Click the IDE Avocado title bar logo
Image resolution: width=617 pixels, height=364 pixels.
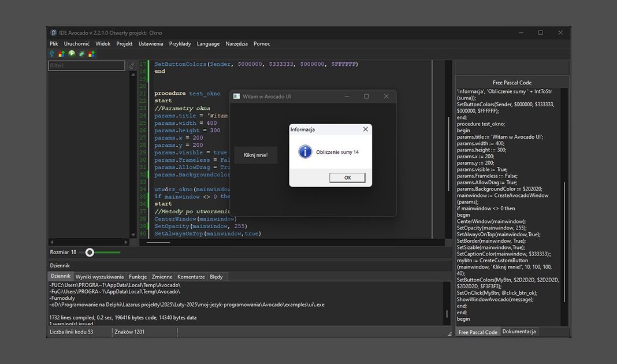[x=54, y=33]
